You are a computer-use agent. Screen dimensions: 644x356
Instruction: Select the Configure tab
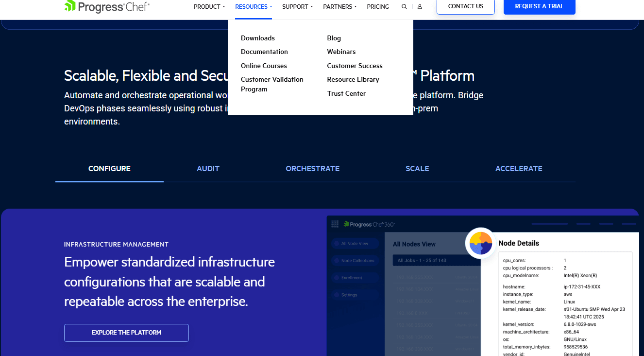109,169
